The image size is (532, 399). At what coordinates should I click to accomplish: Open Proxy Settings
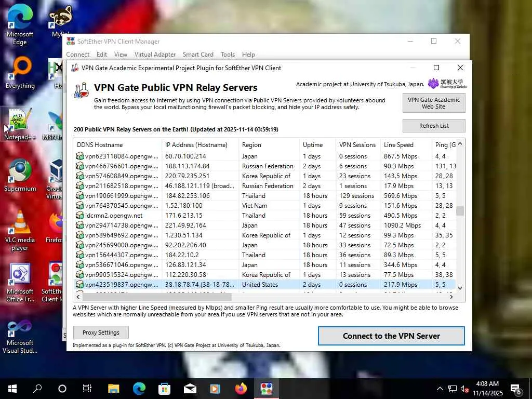pos(101,332)
